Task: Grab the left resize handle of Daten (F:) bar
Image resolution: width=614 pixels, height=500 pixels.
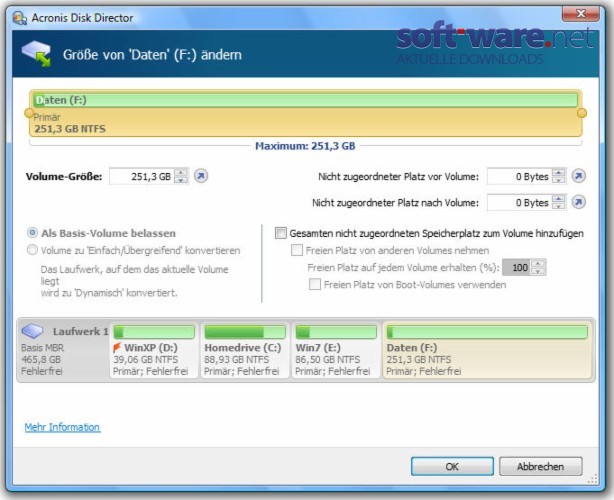Action: point(29,113)
